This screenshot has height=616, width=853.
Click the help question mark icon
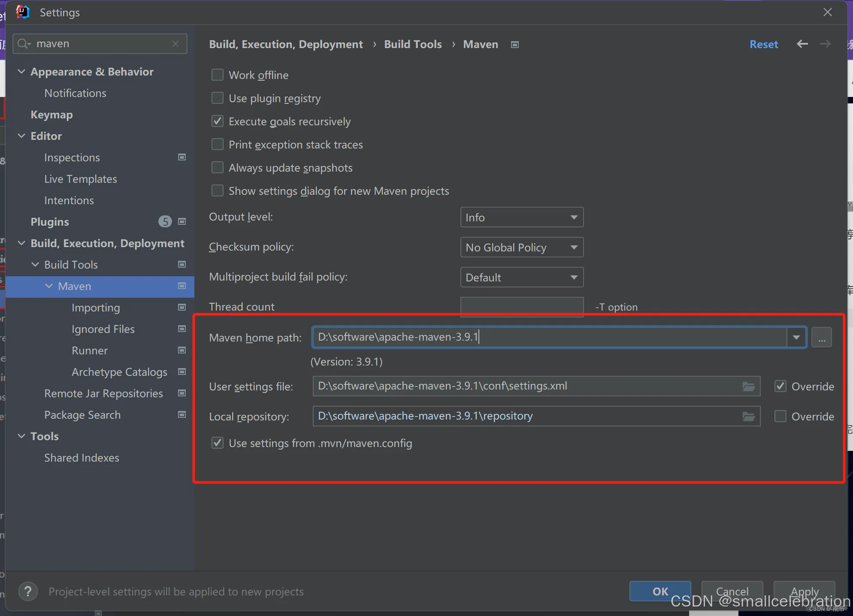28,592
